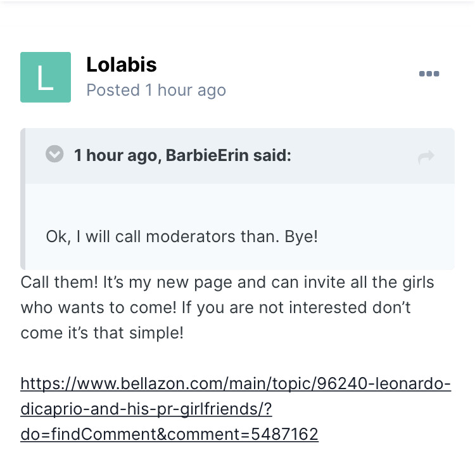Click link line "do=findComment&comment=5487162"

169,434
